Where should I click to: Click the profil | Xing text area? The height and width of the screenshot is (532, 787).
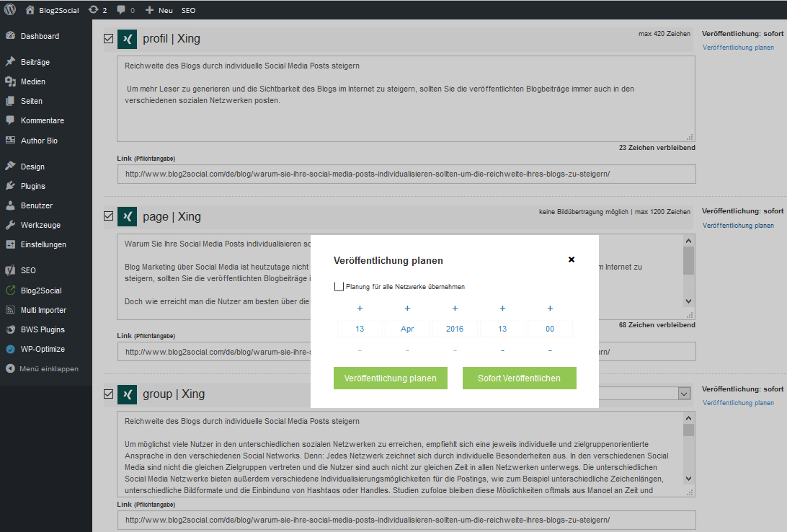(406, 99)
